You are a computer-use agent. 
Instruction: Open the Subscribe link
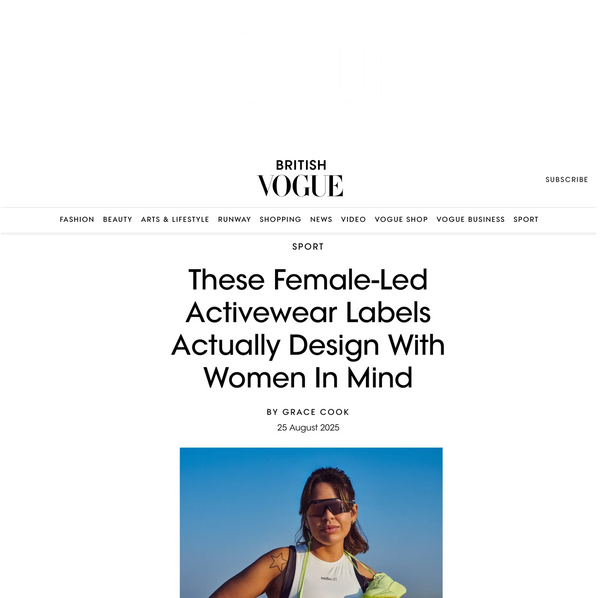pos(566,179)
